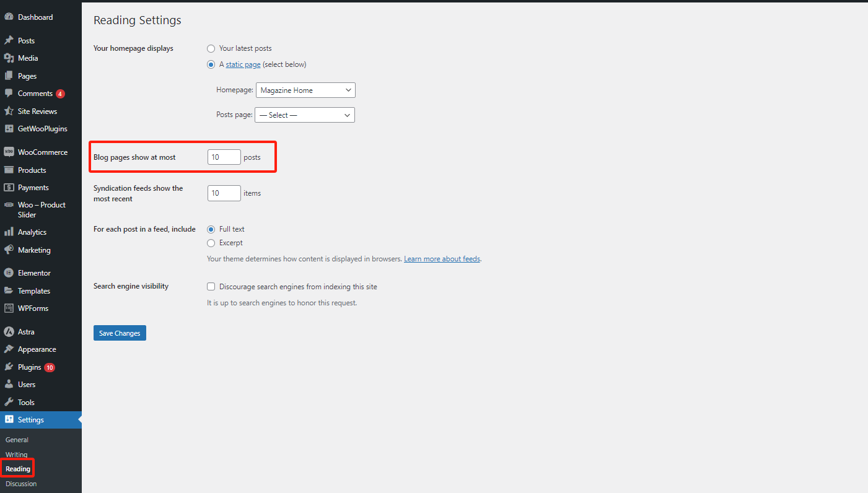This screenshot has height=493, width=868.
Task: Select the 'Your latest posts' radio button
Action: (211, 48)
